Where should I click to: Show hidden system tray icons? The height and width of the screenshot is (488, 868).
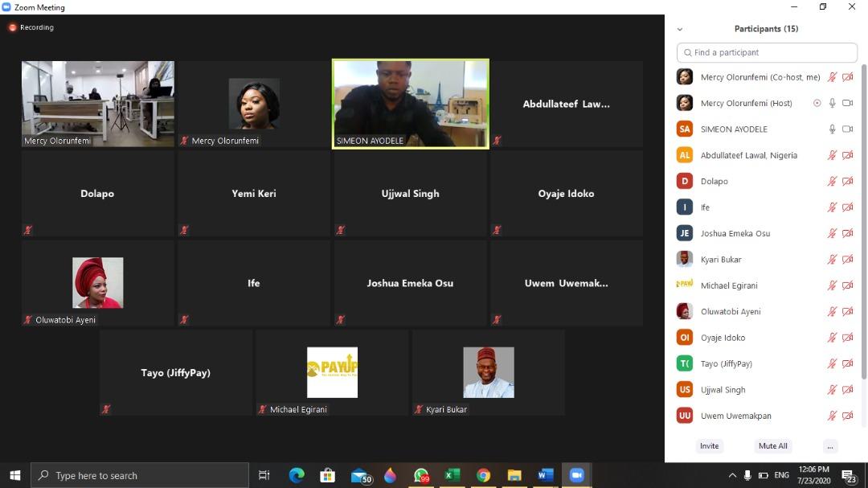tap(732, 475)
